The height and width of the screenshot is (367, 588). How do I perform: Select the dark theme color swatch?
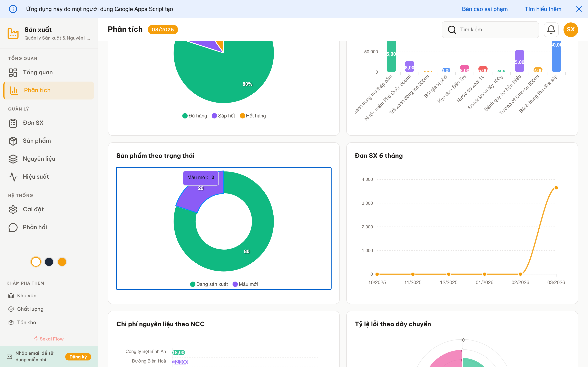pos(49,262)
